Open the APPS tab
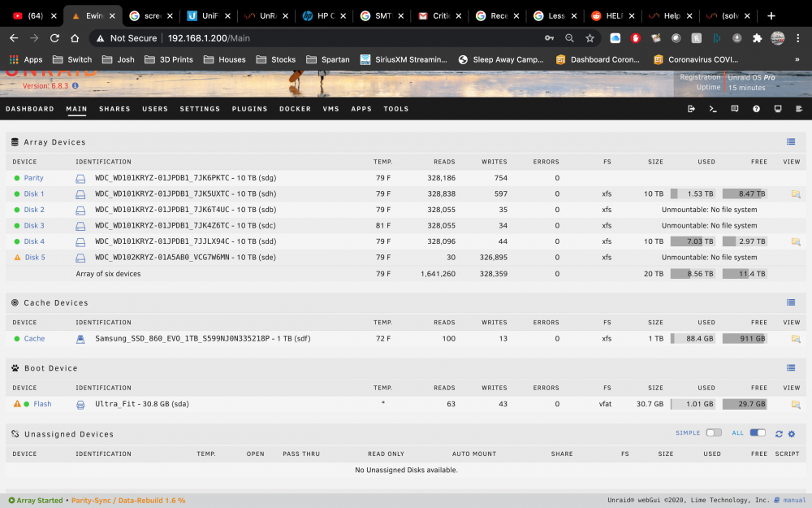The width and height of the screenshot is (812, 508). [x=361, y=109]
